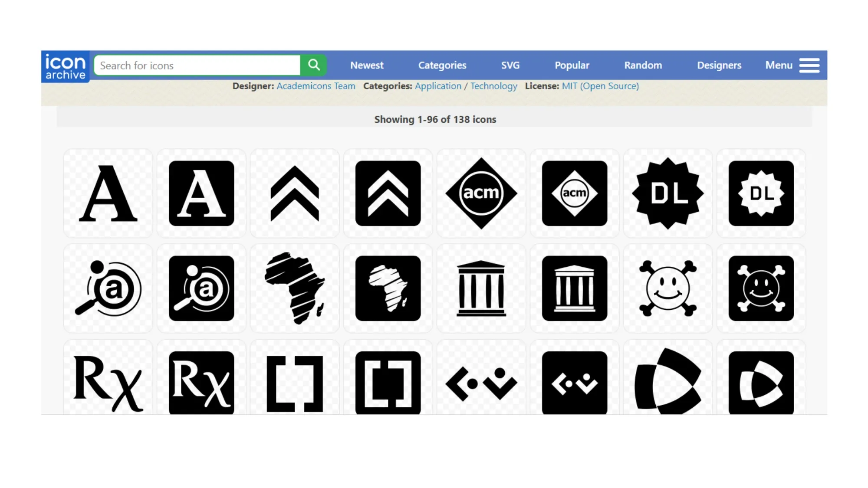868x488 pixels.
Task: Open the Random nav item
Action: 643,65
